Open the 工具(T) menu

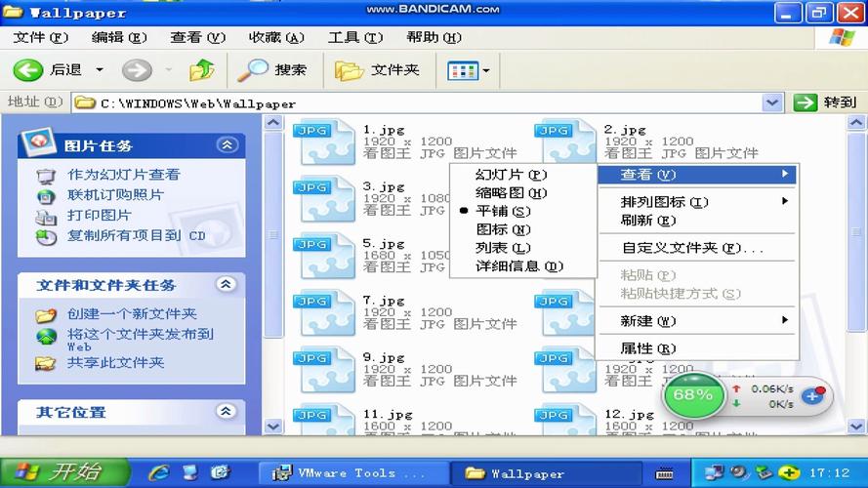(354, 38)
